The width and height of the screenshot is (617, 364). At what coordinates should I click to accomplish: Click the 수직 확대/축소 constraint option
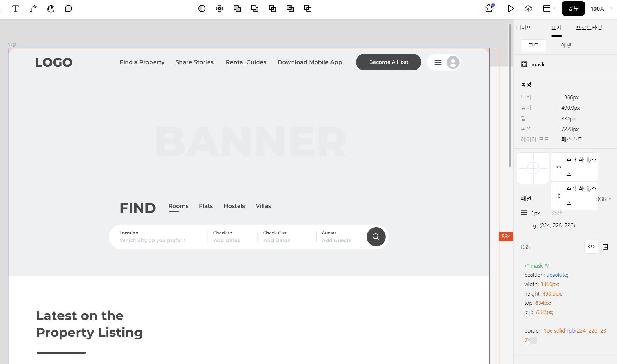point(574,196)
